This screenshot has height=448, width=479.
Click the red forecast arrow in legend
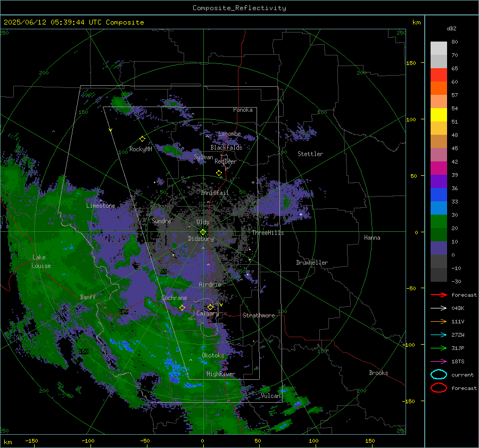click(x=439, y=295)
